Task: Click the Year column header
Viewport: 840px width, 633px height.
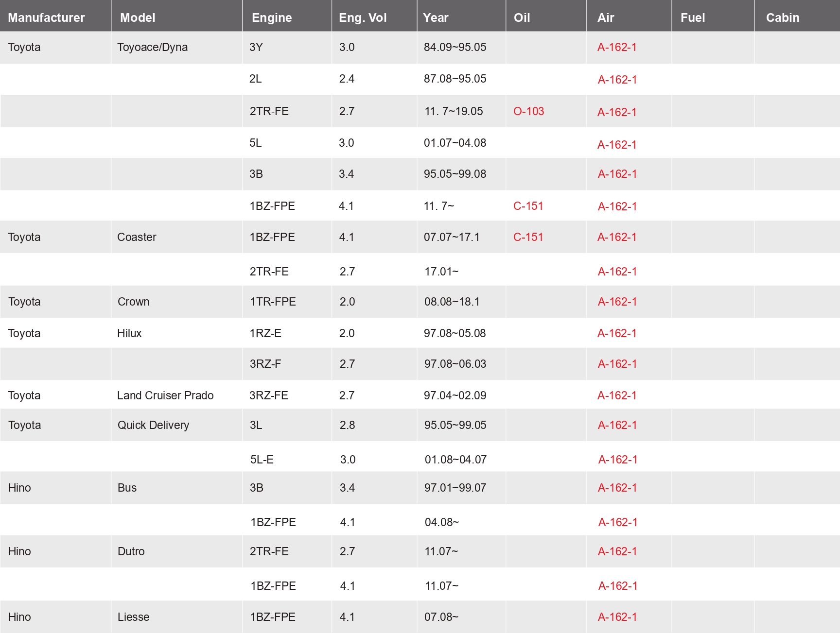Action: [x=436, y=17]
